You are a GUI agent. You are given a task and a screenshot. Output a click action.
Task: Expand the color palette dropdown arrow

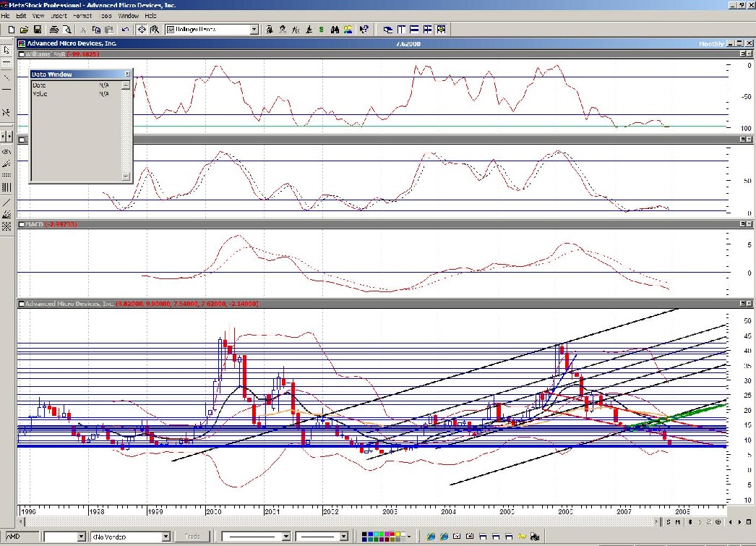click(409, 537)
